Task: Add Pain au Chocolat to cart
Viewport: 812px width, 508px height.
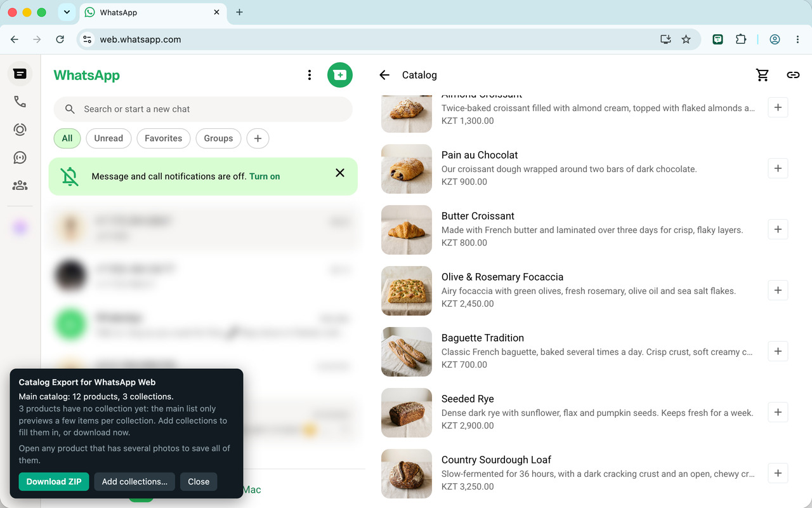Action: click(x=778, y=168)
